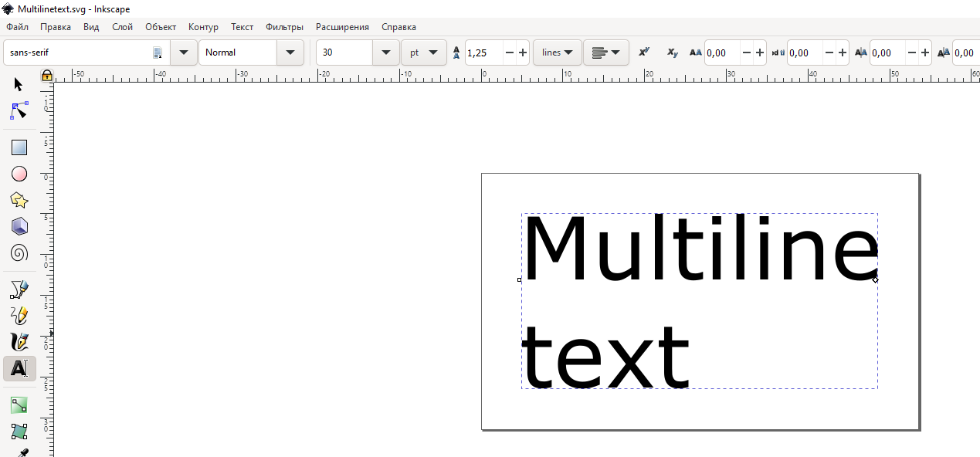Select the Selector arrow tool

click(x=19, y=84)
